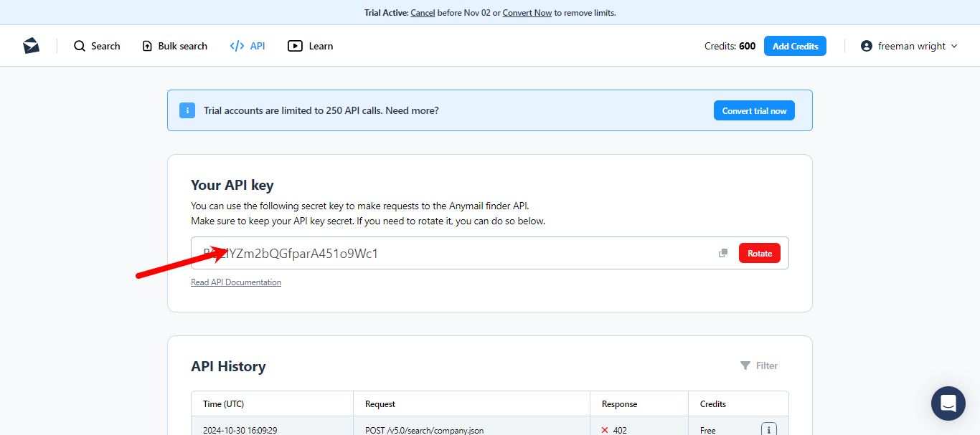Open the API tab
Viewport: 980px width, 435px height.
(x=248, y=46)
